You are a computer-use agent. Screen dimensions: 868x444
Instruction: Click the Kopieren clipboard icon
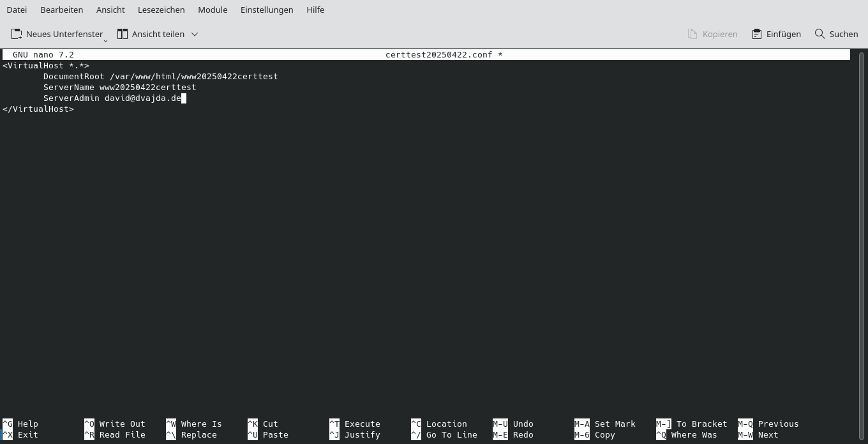click(692, 34)
